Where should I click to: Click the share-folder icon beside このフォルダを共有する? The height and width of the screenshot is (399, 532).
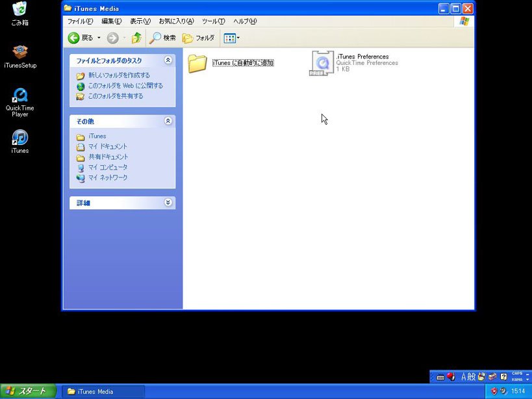coord(81,97)
